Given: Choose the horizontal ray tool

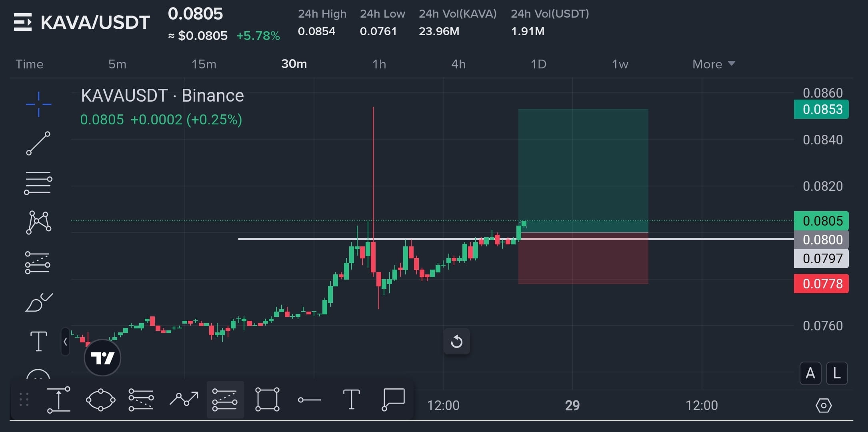Looking at the screenshot, I should pos(310,400).
